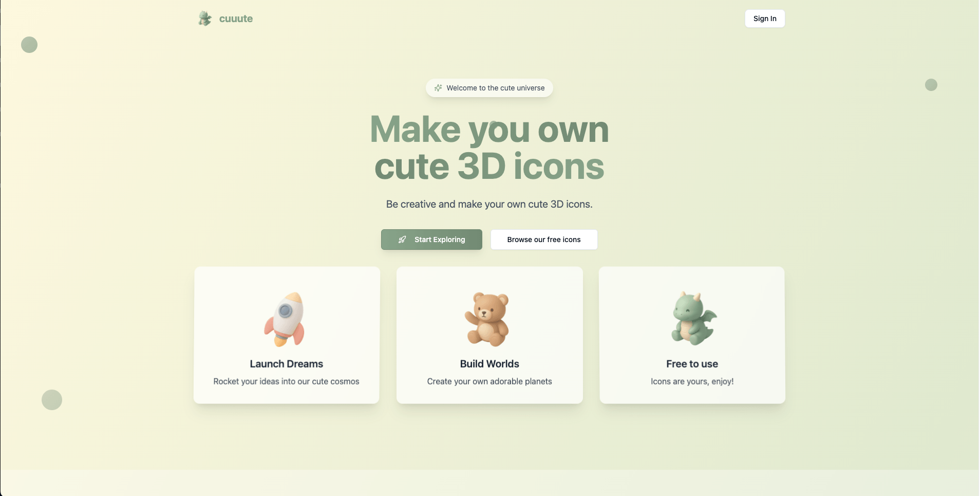The width and height of the screenshot is (980, 496).
Task: Click the green 3D dragon icon
Action: tap(693, 319)
